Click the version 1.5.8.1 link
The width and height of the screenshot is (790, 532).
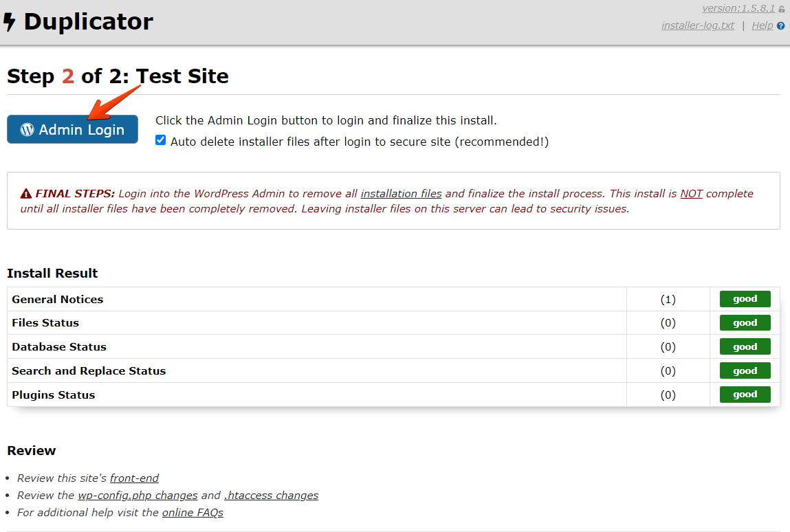click(738, 8)
